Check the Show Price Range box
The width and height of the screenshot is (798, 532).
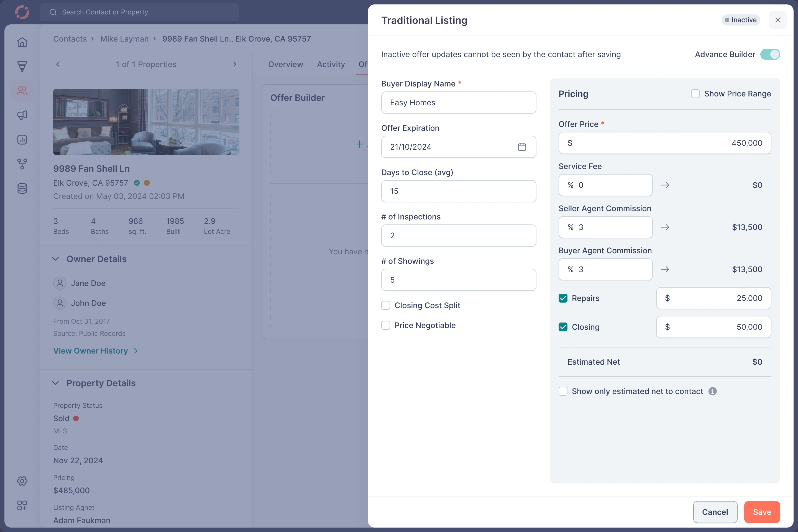(x=695, y=94)
